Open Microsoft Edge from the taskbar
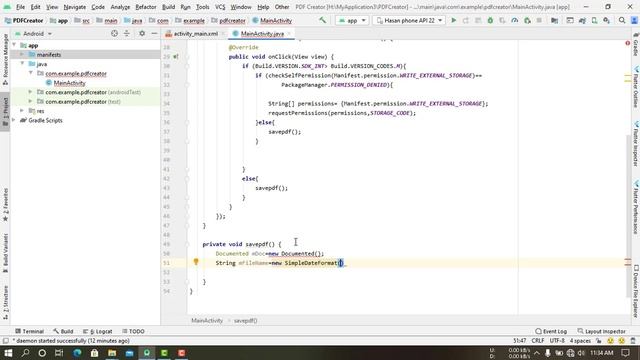Viewport: 640px width, 360px height. [x=77, y=353]
